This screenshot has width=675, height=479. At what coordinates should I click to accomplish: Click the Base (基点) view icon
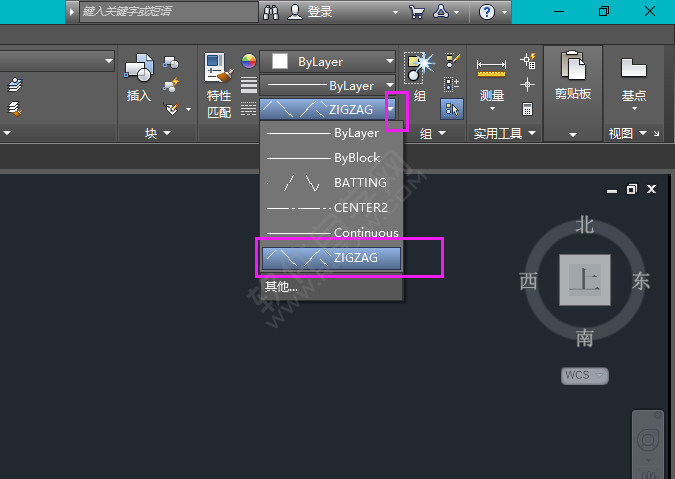point(634,68)
